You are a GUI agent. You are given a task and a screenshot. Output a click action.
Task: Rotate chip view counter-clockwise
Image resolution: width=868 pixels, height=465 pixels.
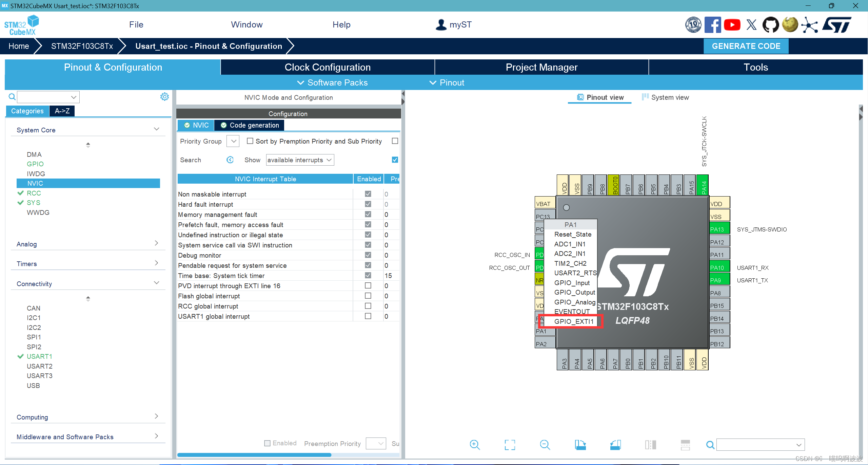point(615,445)
